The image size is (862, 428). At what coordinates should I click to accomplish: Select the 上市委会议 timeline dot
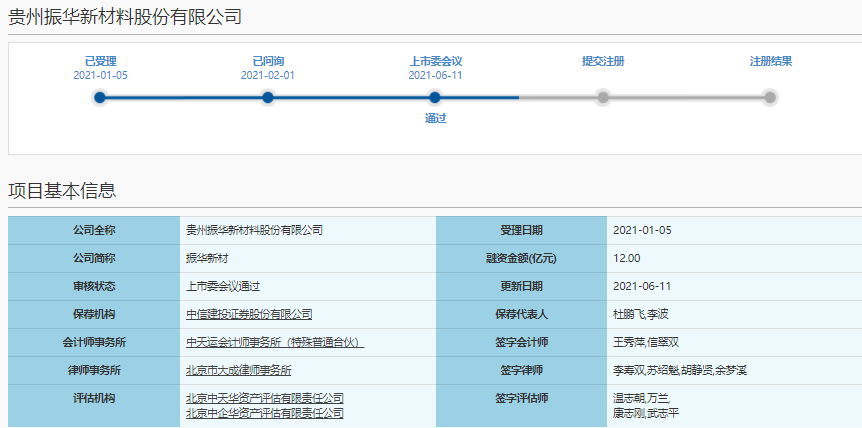(435, 97)
